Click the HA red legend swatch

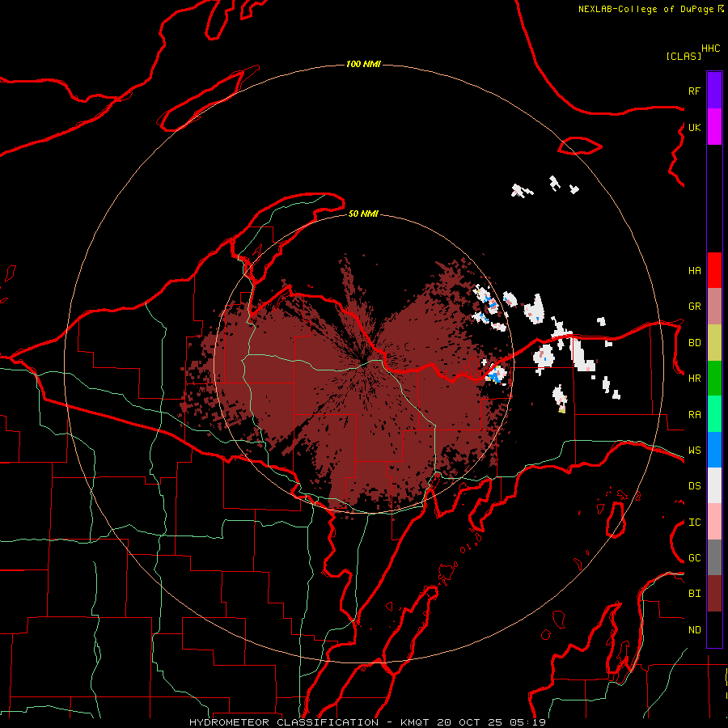pyautogui.click(x=714, y=270)
